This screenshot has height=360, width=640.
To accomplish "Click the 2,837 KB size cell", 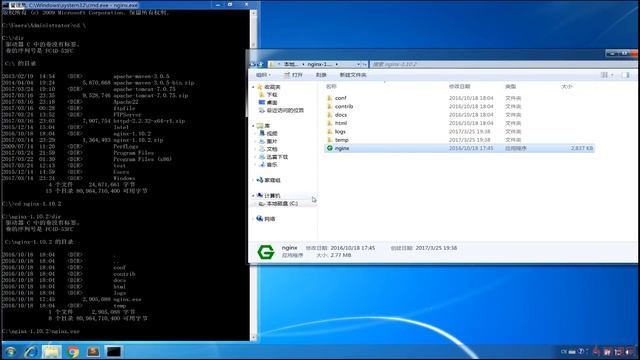I will click(582, 148).
